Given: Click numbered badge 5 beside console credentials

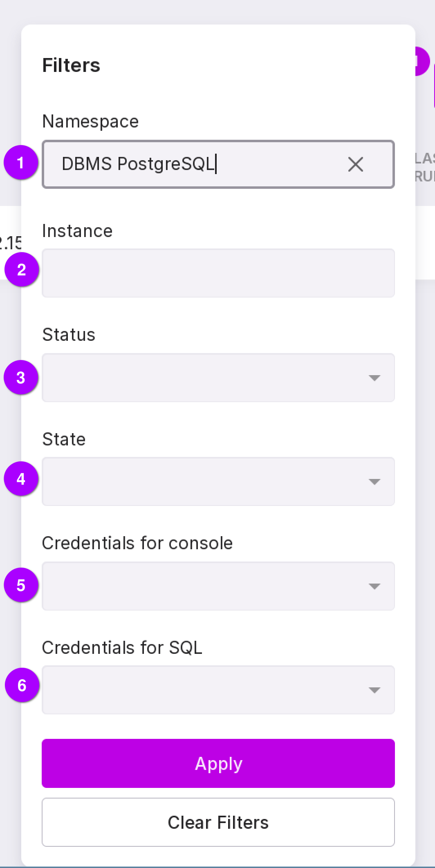Looking at the screenshot, I should (21, 585).
